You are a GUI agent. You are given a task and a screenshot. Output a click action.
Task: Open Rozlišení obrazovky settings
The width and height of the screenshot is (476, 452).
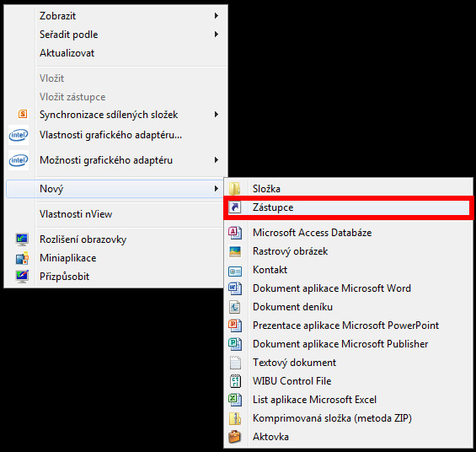(83, 239)
